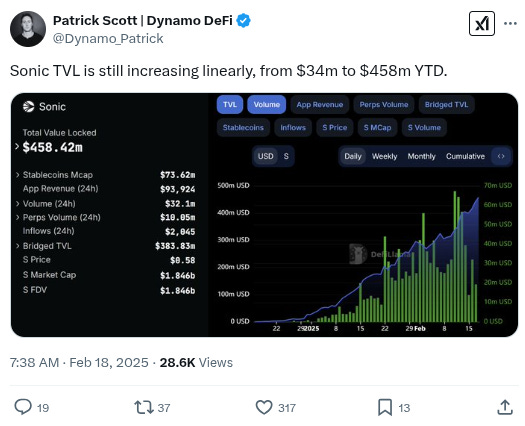Click the reply speech bubble icon
525x426 pixels.
[x=23, y=407]
